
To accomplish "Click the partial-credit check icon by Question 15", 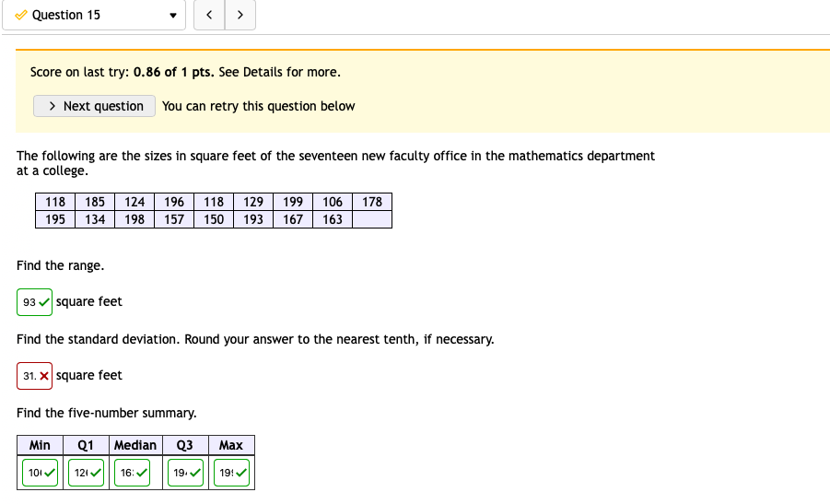I will [x=20, y=15].
